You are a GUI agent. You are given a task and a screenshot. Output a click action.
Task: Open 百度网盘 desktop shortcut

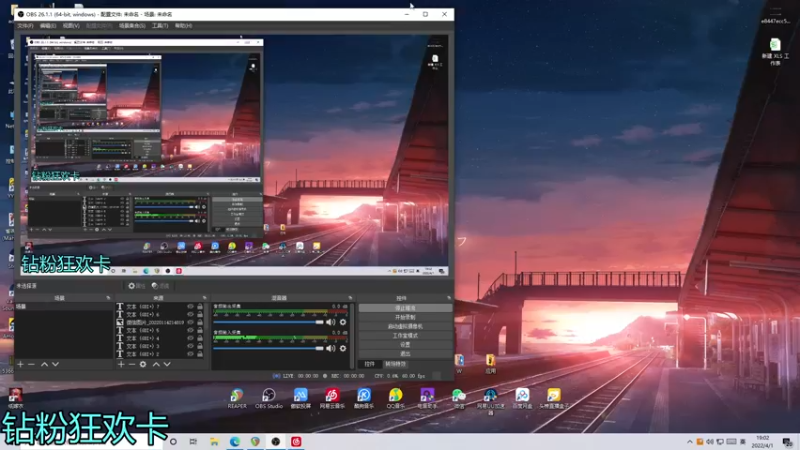(x=522, y=398)
